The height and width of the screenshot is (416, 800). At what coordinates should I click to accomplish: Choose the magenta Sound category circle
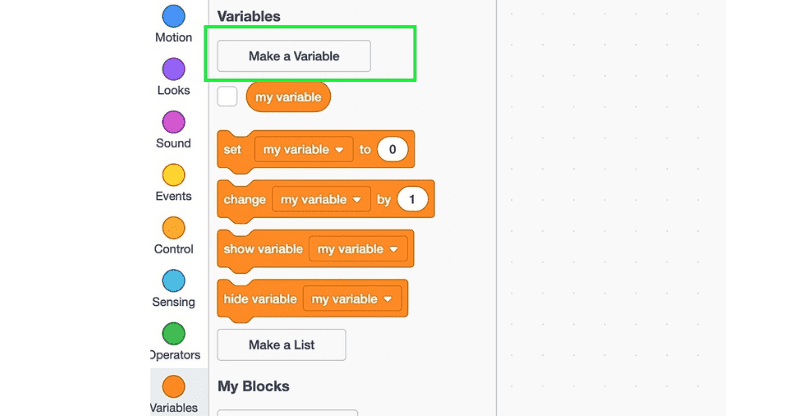tap(173, 122)
